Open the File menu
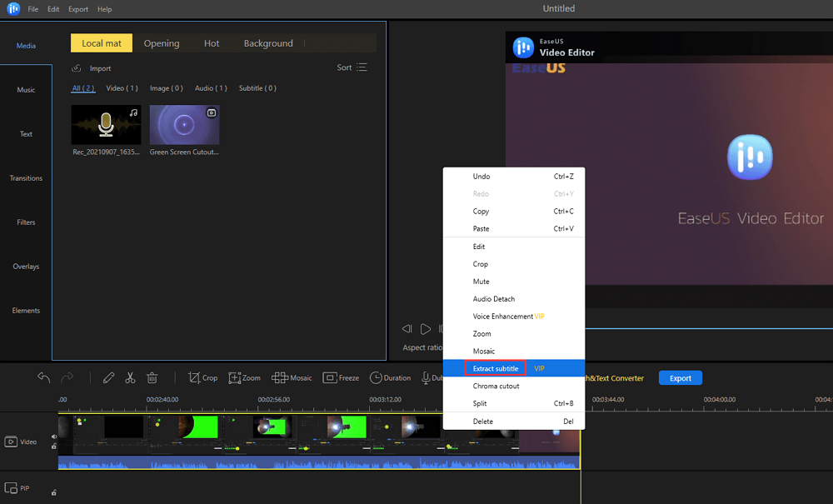The height and width of the screenshot is (504, 833). (x=33, y=9)
